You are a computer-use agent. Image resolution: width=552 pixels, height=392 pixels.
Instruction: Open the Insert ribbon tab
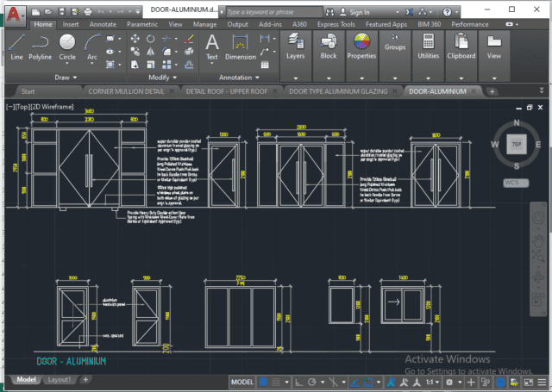(71, 25)
